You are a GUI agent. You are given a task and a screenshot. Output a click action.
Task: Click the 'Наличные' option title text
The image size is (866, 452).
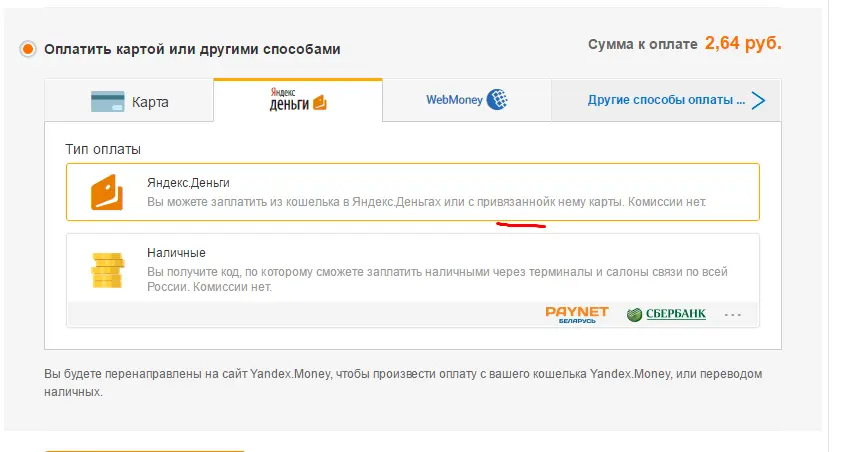point(176,253)
